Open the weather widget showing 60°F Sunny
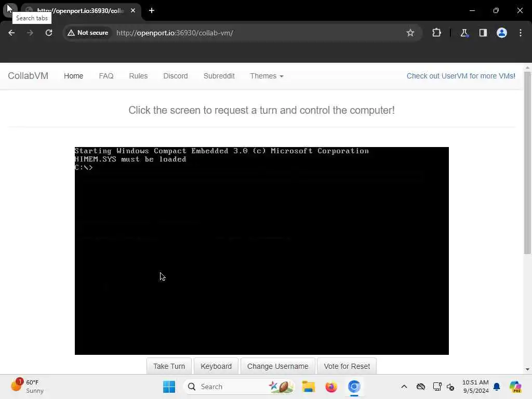532x399 pixels. pos(27,387)
